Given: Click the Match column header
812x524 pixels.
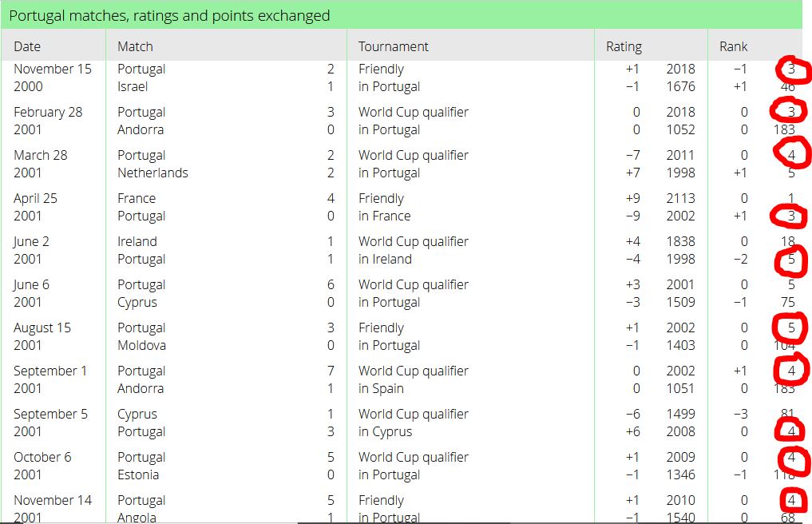Looking at the screenshot, I should 135,46.
